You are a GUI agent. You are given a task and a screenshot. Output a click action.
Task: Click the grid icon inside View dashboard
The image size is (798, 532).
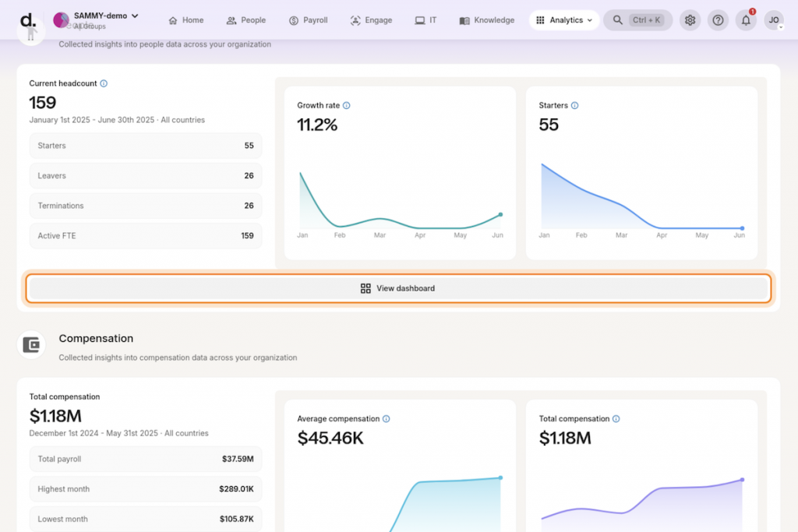365,288
